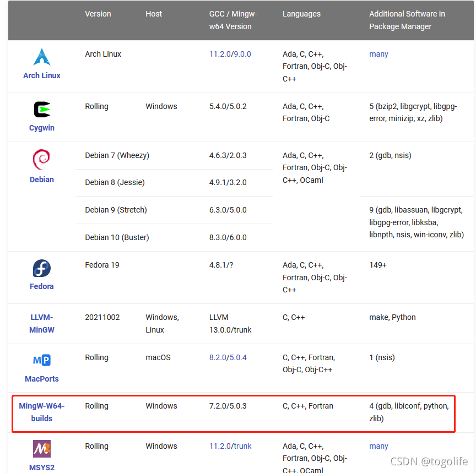Click Windows host in MingW-W64-builds row
Viewport: 476px width, 473px height.
161,406
